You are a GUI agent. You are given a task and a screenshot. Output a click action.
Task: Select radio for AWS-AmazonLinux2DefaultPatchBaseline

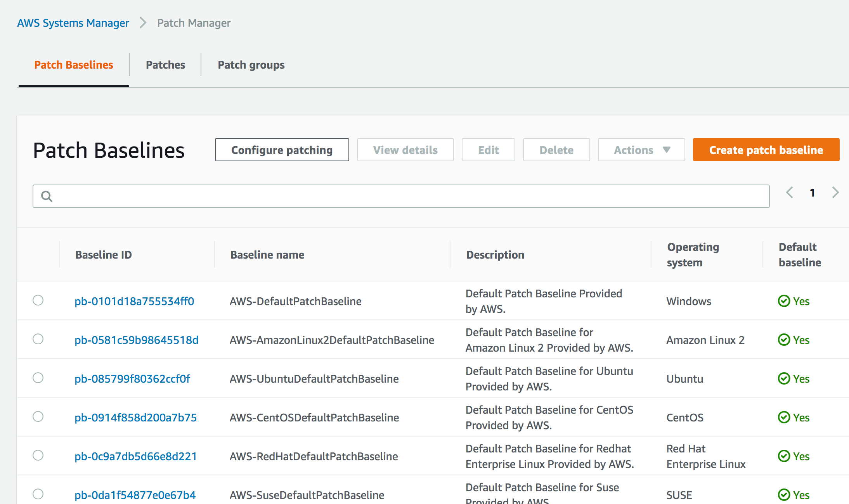[38, 339]
